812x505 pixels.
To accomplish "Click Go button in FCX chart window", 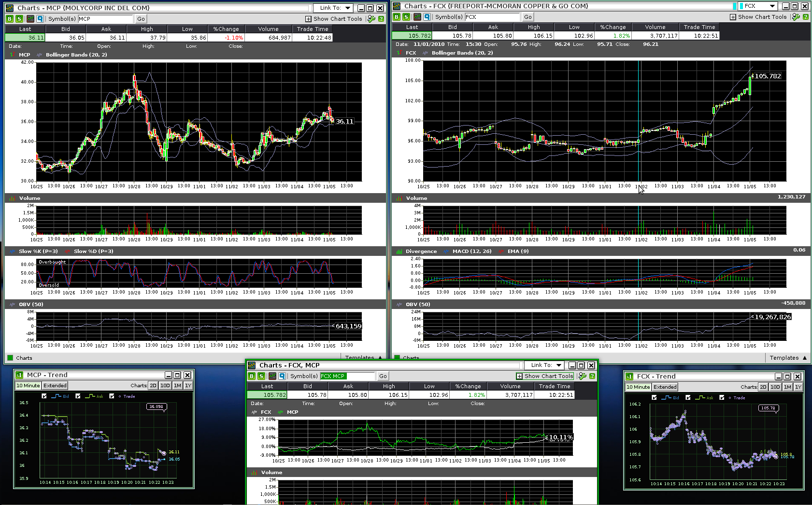I will (x=528, y=17).
